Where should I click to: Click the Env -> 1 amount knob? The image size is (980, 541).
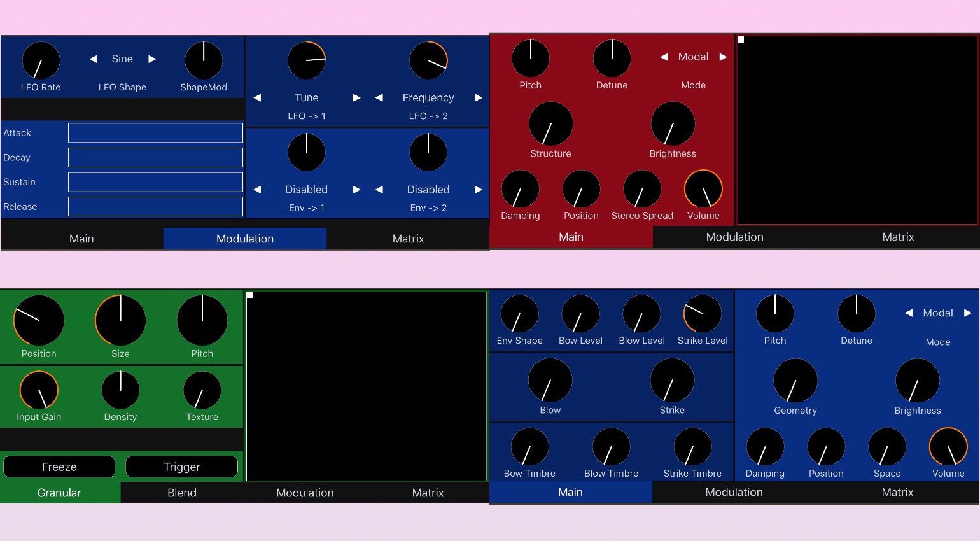click(x=307, y=152)
